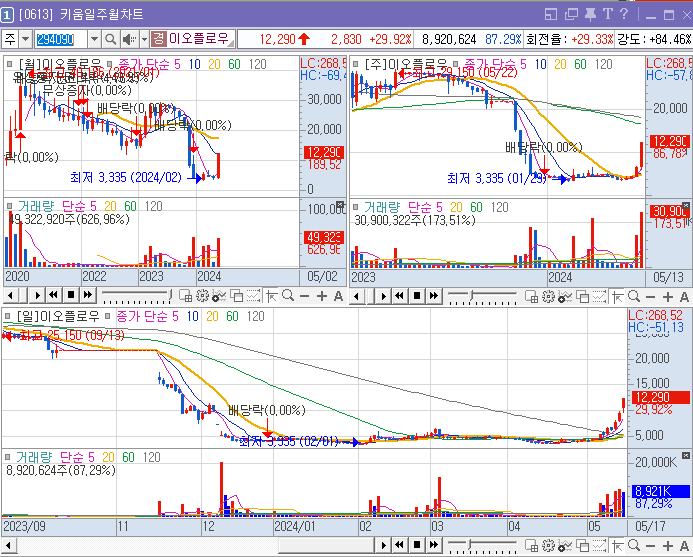The height and width of the screenshot is (557, 693).
Task: Open the weekly chart settings gear icon
Action: coord(548,297)
